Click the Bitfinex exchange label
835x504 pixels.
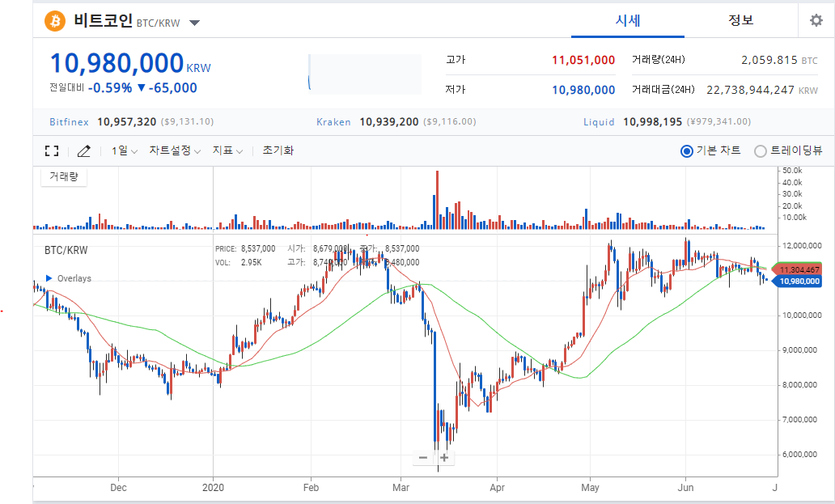70,122
